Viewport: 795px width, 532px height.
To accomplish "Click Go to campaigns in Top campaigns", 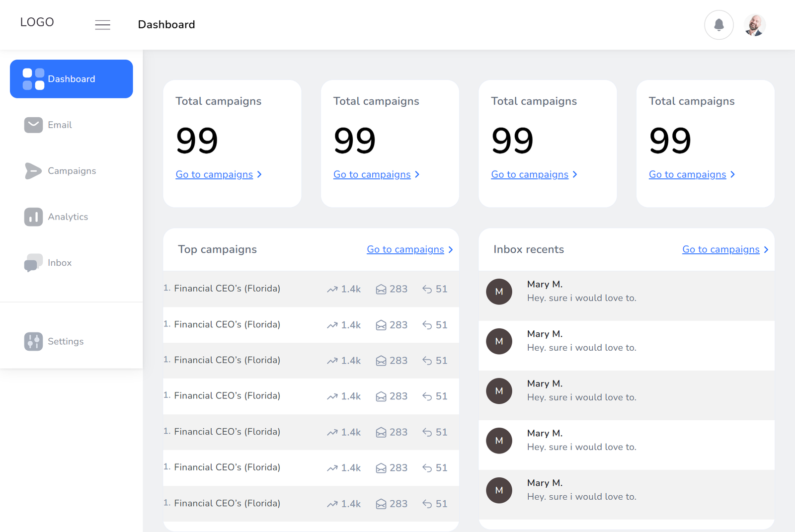I will tap(405, 249).
